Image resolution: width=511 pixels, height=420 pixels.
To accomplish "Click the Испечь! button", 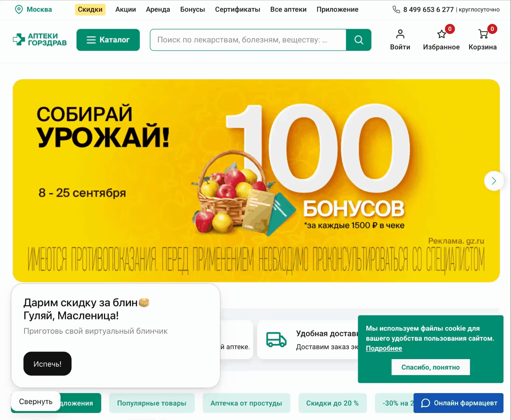I will [x=47, y=364].
